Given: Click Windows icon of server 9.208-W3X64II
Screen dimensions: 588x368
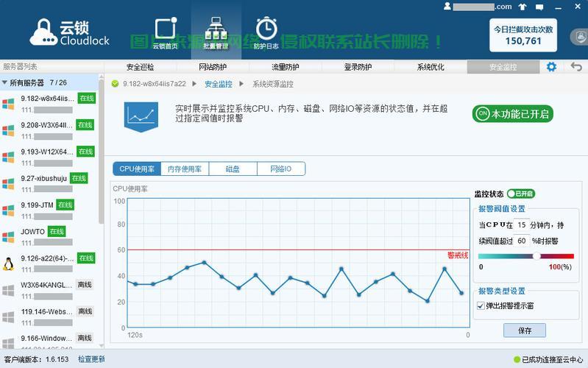Looking at the screenshot, I should click(x=8, y=130).
